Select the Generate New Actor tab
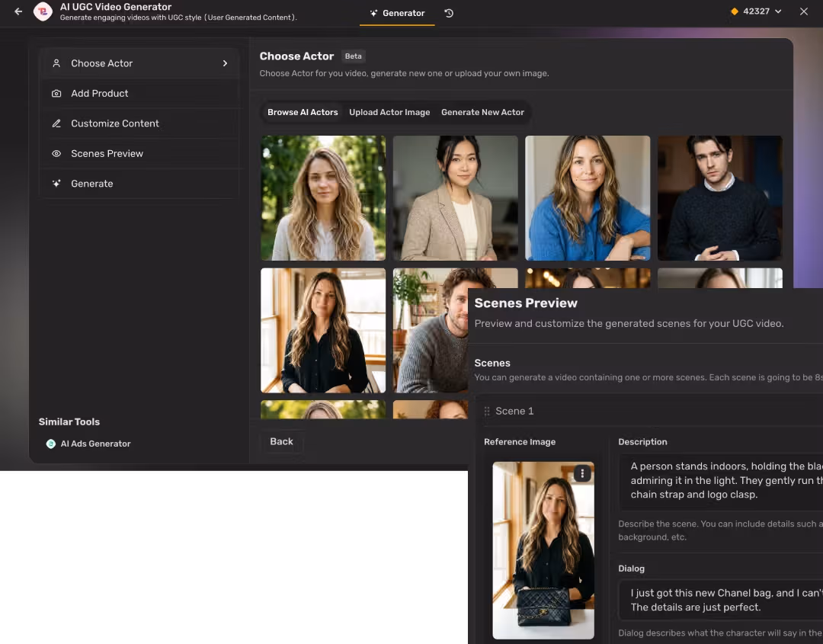 pyautogui.click(x=482, y=112)
